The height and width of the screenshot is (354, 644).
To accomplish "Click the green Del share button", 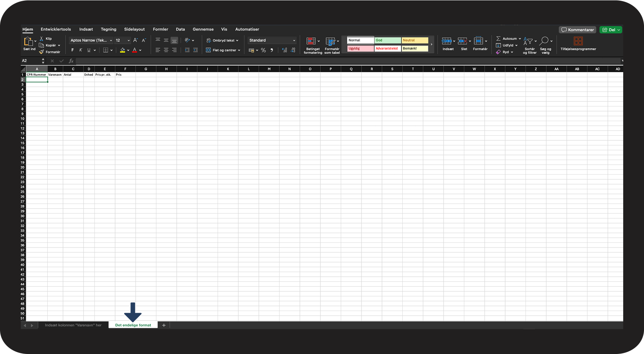I will click(610, 30).
